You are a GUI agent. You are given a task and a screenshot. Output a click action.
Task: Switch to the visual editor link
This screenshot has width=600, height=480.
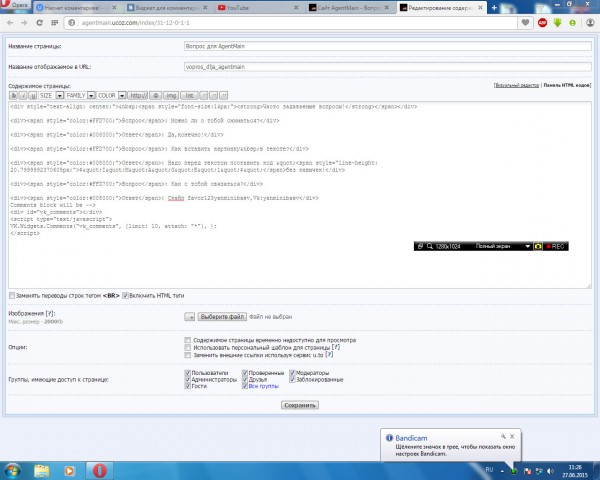[516, 85]
